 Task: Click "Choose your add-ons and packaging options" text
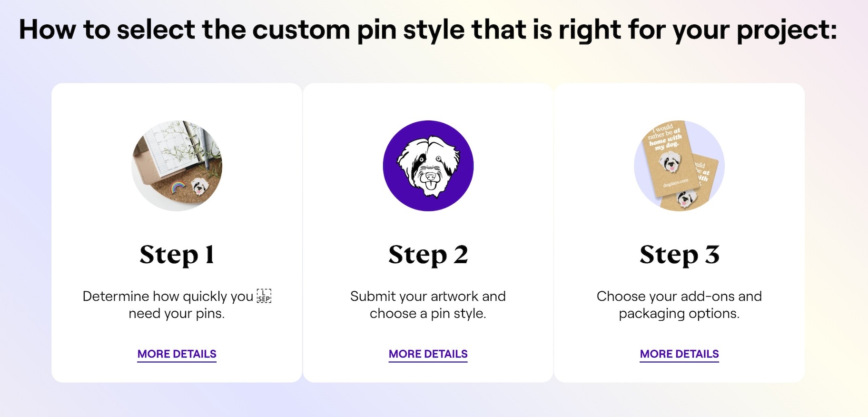tap(679, 305)
